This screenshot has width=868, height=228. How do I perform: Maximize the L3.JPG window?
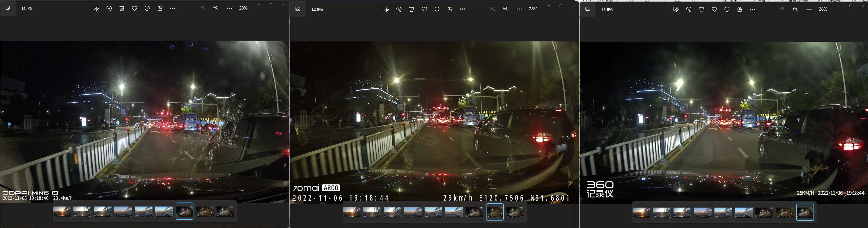(850, 6)
